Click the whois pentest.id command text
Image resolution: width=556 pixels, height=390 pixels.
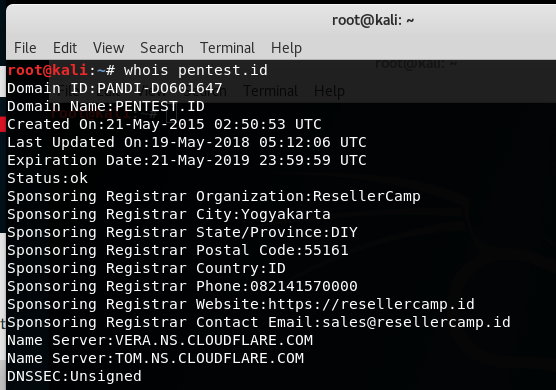coord(196,70)
